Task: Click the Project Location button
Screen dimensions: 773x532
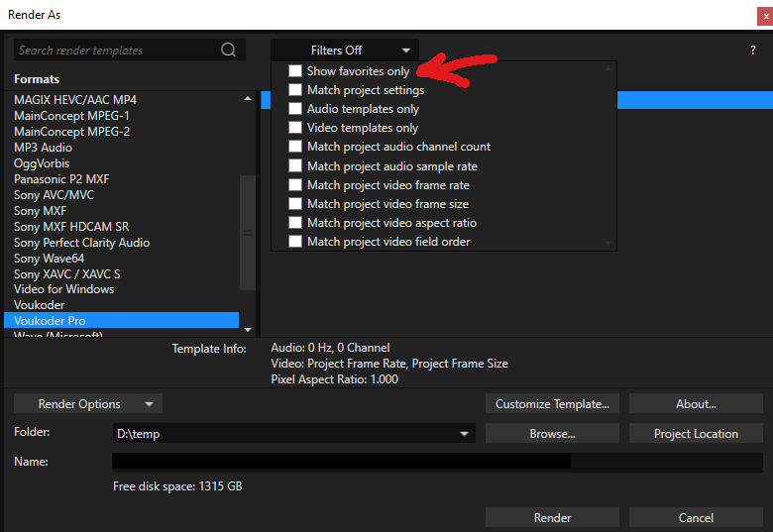Action: pos(696,434)
